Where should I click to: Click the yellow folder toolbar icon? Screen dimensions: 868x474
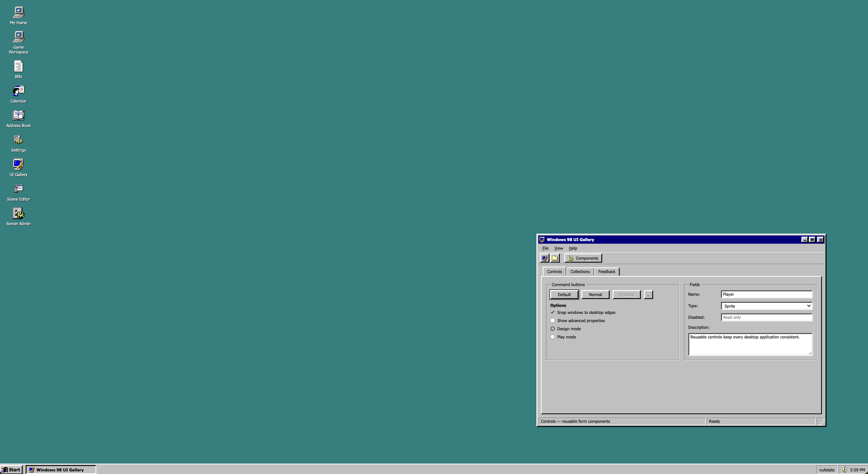[555, 258]
